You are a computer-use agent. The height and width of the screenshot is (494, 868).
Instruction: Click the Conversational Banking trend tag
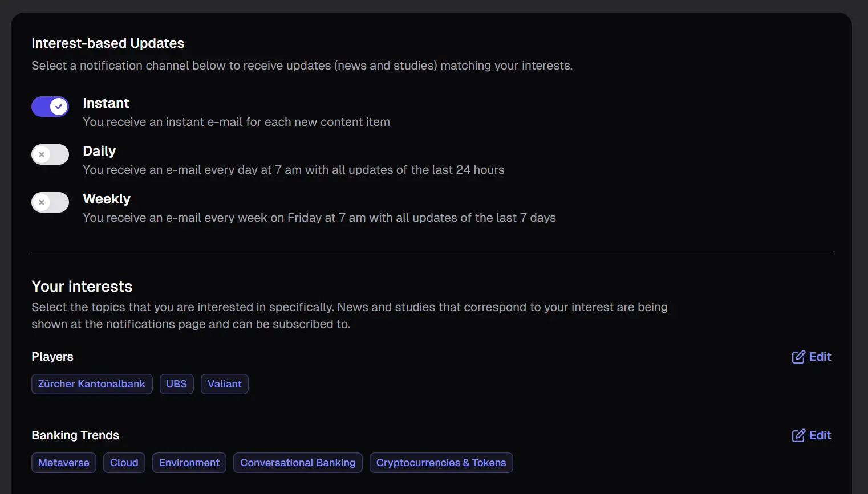click(298, 463)
